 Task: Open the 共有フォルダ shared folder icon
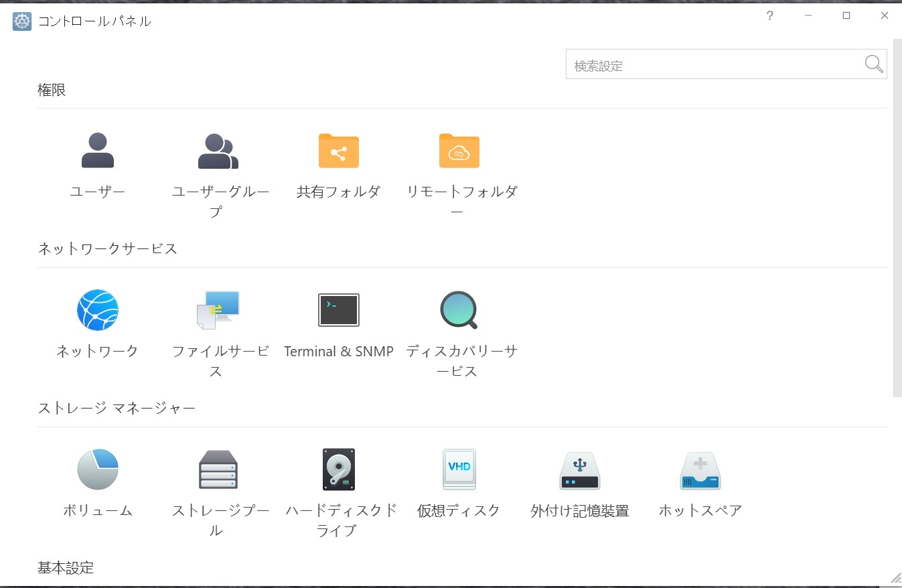[339, 151]
